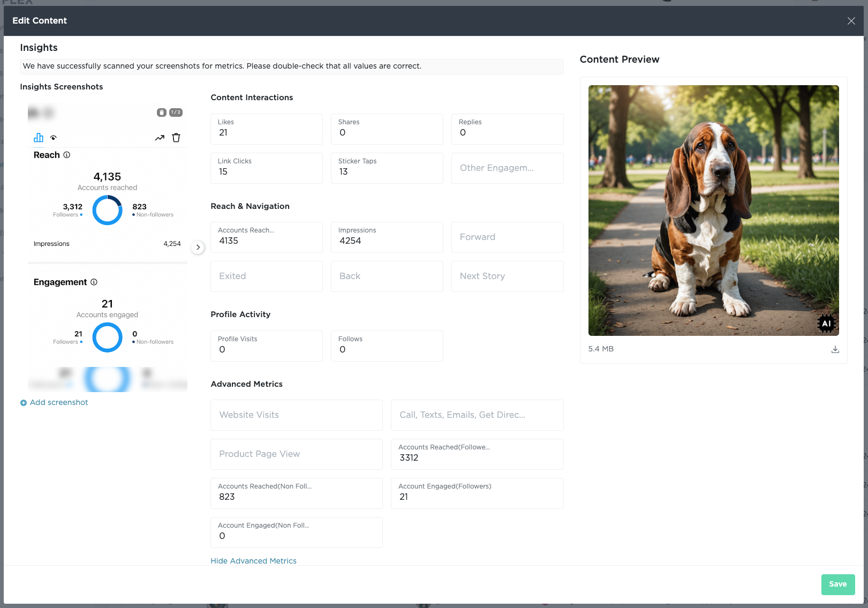Click the plus icon beside Add screenshot
This screenshot has width=868, height=608.
[24, 403]
